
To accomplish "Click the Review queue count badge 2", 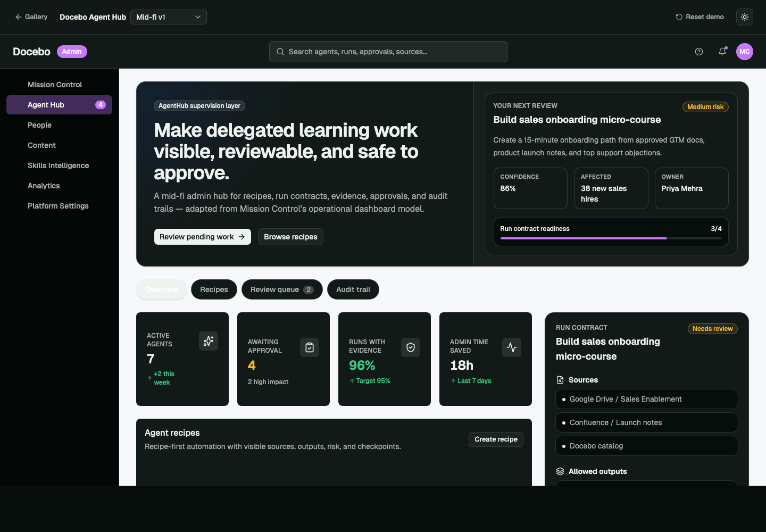I will pos(309,290).
